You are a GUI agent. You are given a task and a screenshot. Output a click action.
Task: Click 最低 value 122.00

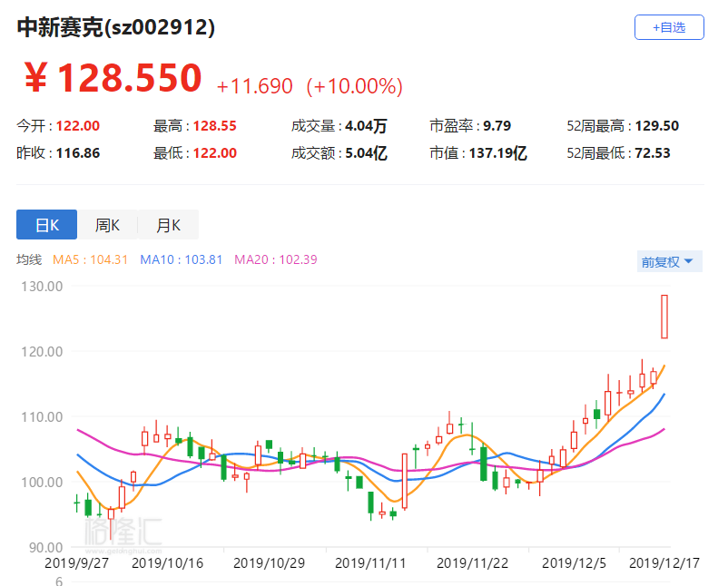pyautogui.click(x=214, y=153)
